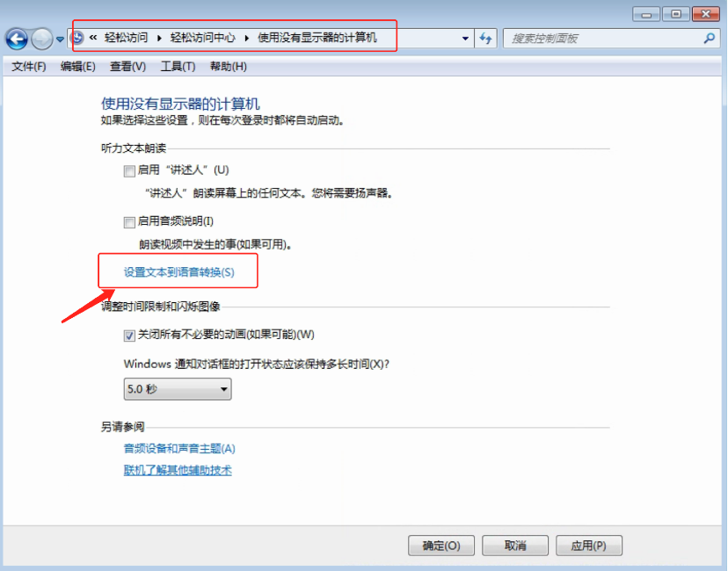Open the 帮助(H) menu

point(229,67)
